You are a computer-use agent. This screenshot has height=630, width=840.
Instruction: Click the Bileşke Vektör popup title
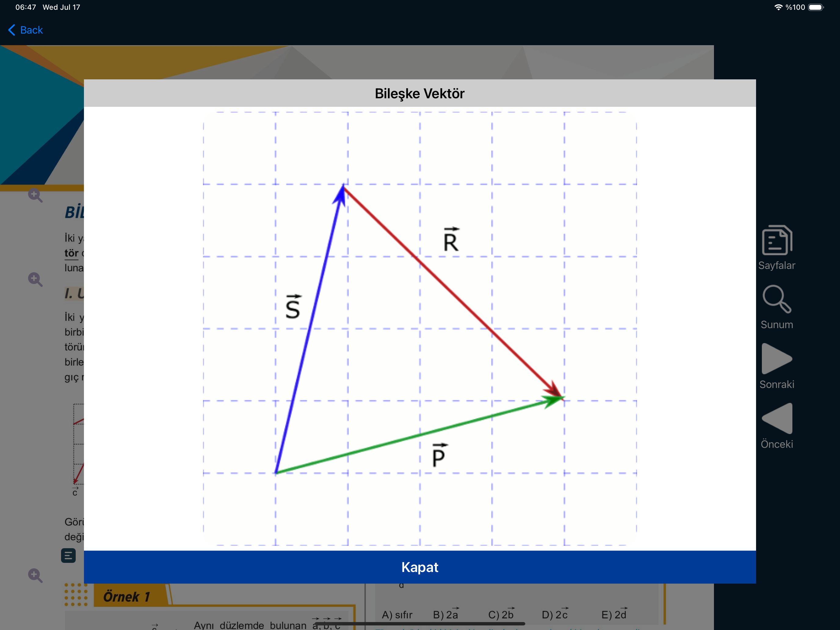(420, 93)
